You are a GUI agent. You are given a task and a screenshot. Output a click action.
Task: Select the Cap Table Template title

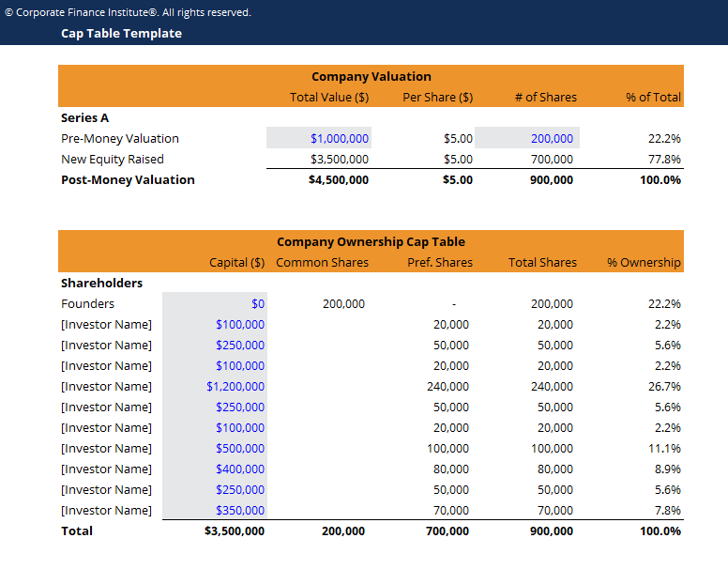[121, 33]
